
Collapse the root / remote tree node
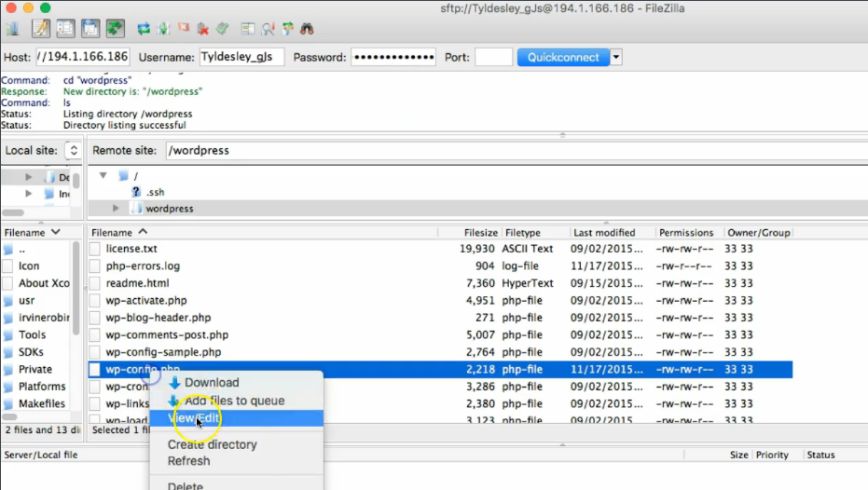point(103,175)
